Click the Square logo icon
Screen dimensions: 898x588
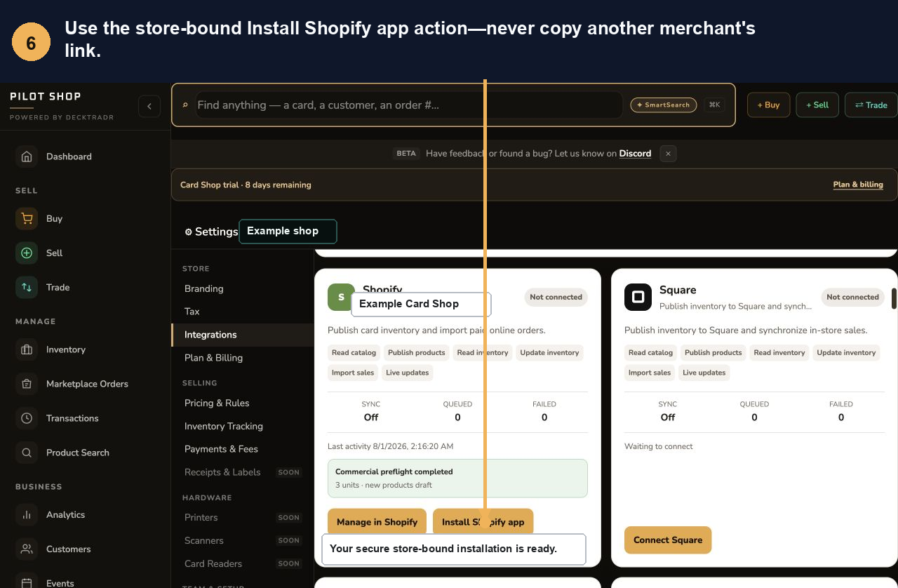click(638, 297)
